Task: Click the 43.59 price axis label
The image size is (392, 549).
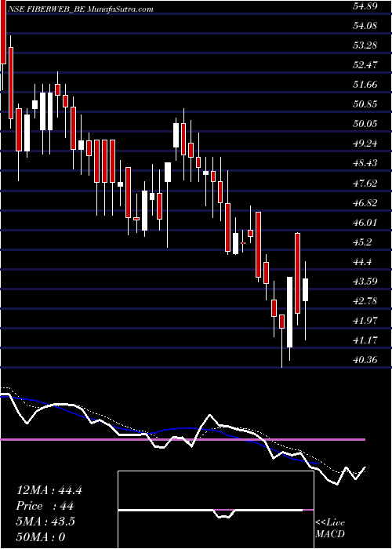Action: pyautogui.click(x=365, y=281)
